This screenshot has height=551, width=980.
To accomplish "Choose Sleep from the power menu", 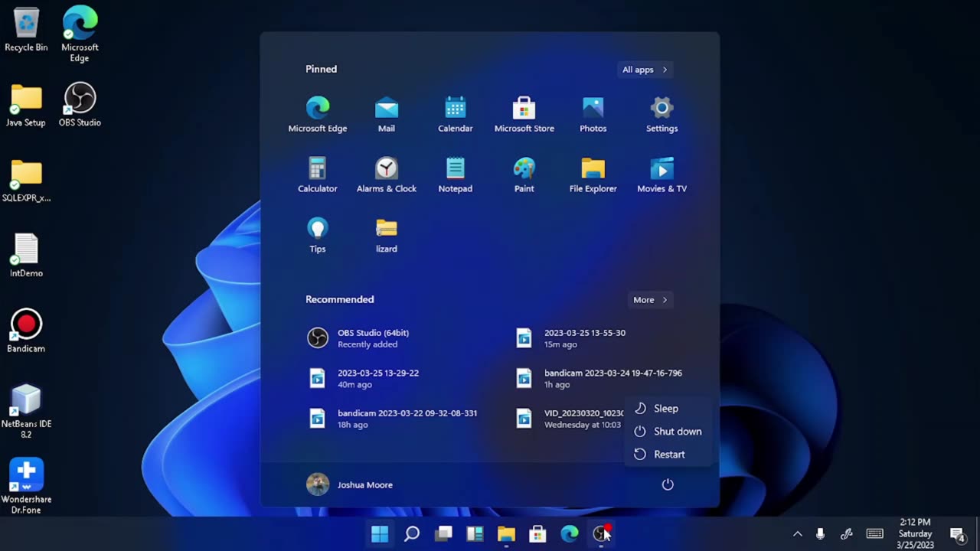I will (x=668, y=409).
